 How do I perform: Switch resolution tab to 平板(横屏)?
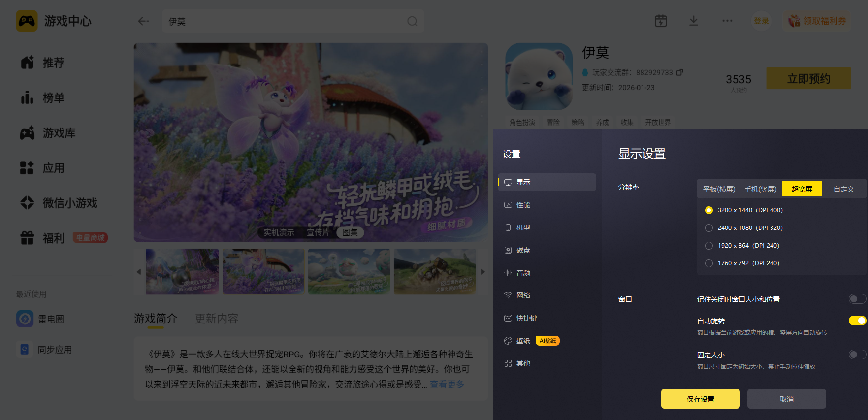719,189
